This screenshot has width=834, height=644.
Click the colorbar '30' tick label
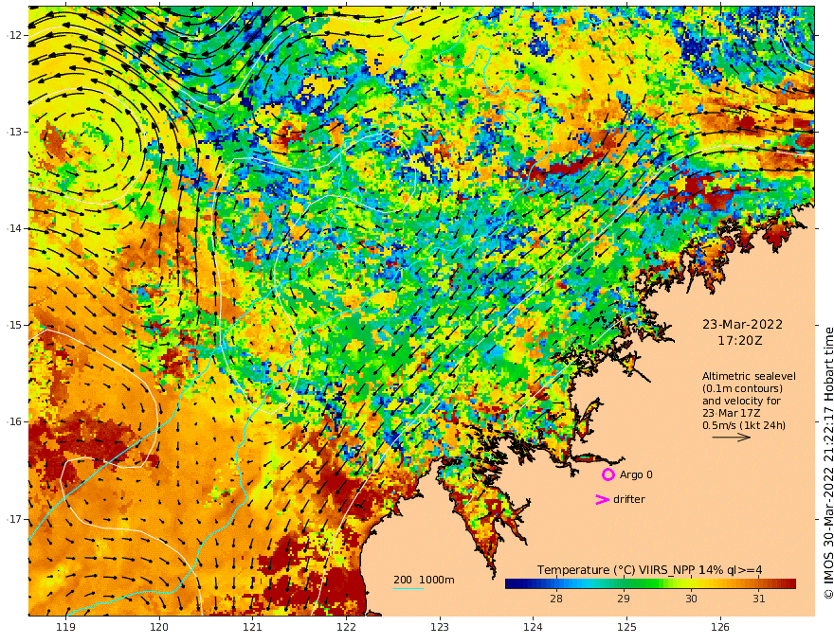tap(691, 599)
